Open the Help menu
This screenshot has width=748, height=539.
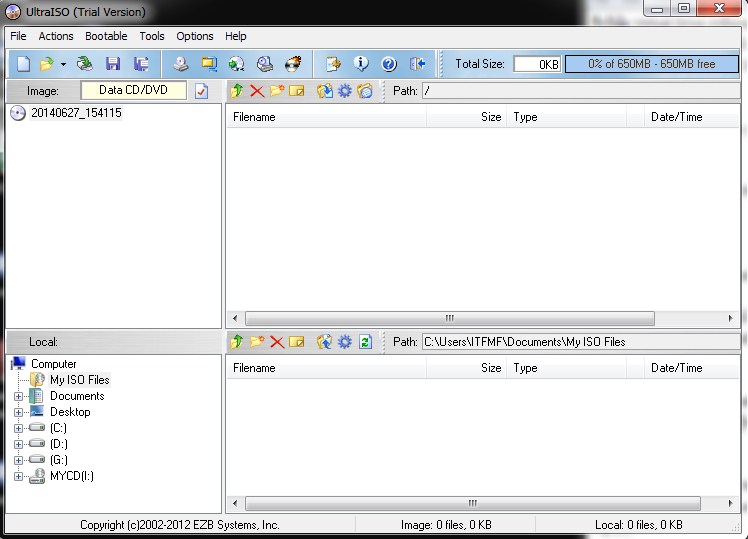(x=236, y=36)
